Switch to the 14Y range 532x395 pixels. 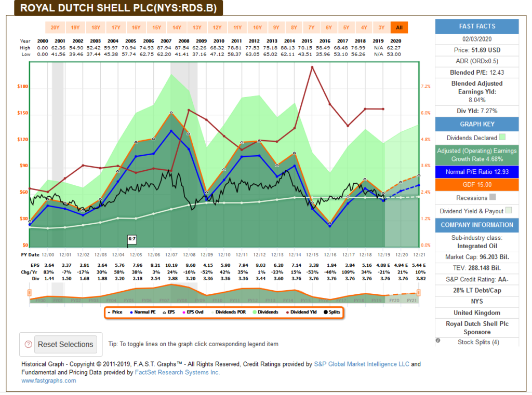[177, 28]
